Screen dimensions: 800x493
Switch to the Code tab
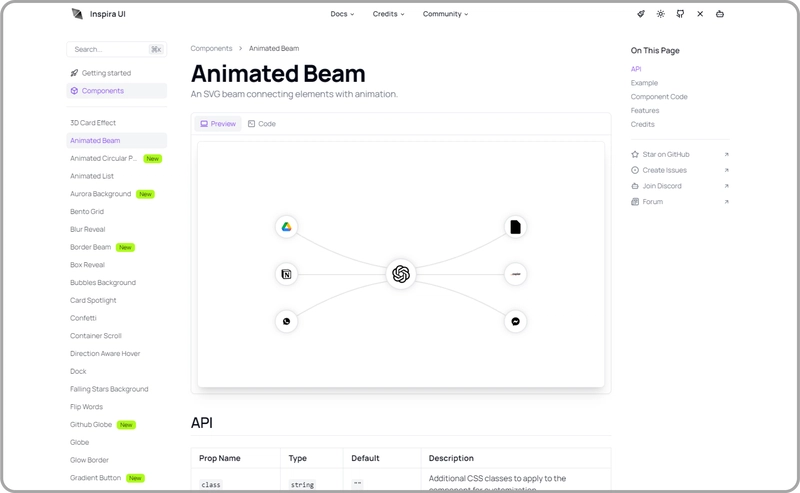click(262, 124)
